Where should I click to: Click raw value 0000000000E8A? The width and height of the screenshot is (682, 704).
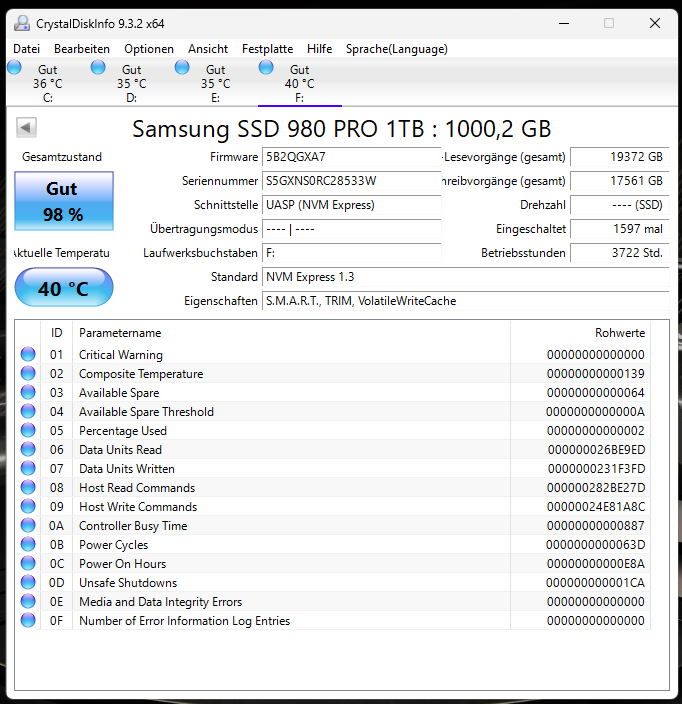[595, 563]
